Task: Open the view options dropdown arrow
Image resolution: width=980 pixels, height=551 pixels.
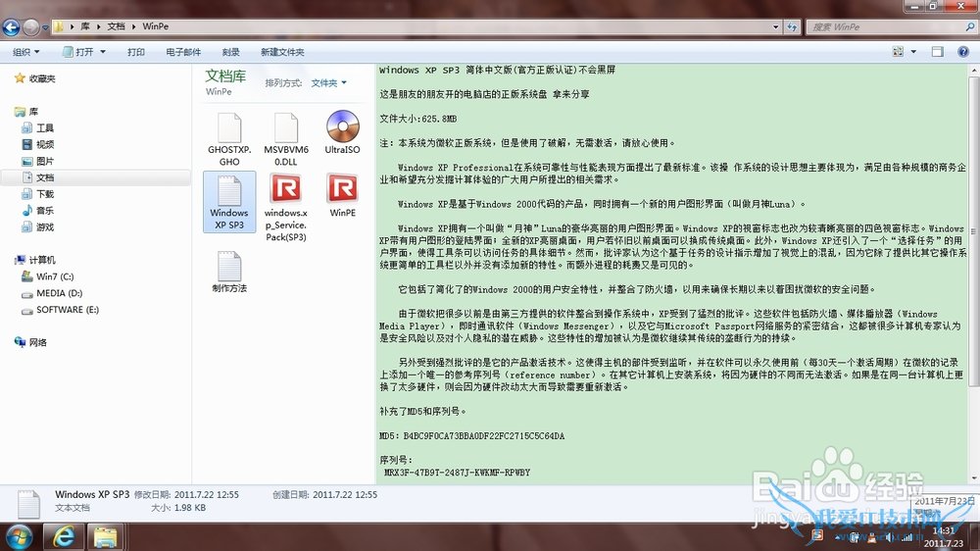Action: [x=913, y=52]
